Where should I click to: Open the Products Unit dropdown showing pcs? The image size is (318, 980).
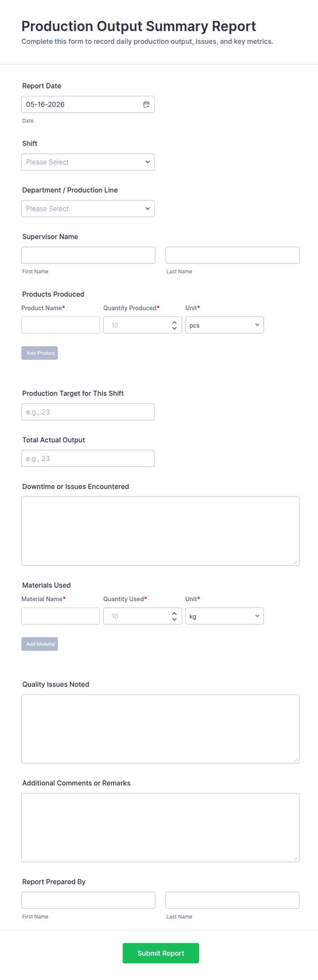pyautogui.click(x=224, y=325)
